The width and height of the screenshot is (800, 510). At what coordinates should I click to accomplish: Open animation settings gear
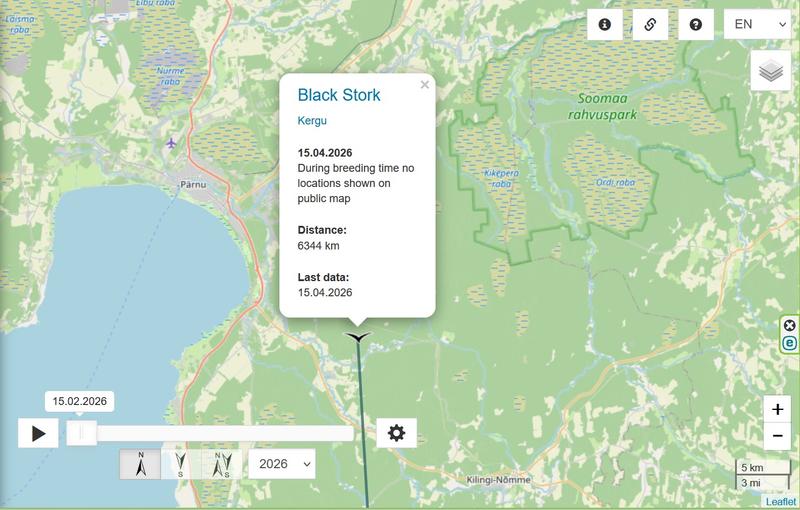(x=396, y=433)
